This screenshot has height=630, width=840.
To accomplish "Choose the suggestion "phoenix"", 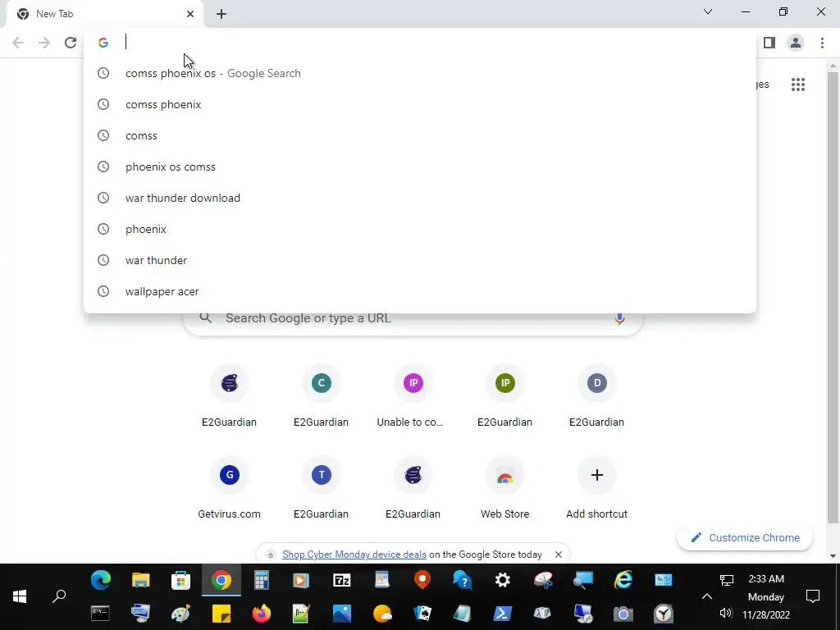I will coord(420,229).
